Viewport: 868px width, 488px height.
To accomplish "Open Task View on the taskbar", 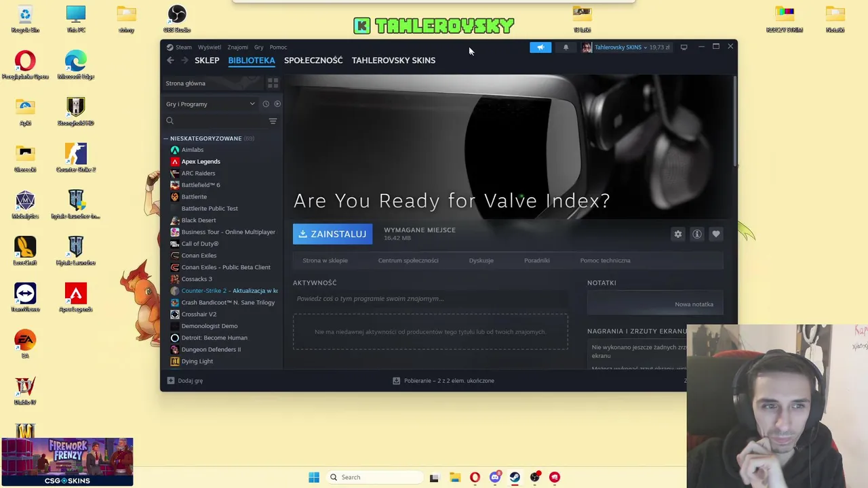I will 434,477.
